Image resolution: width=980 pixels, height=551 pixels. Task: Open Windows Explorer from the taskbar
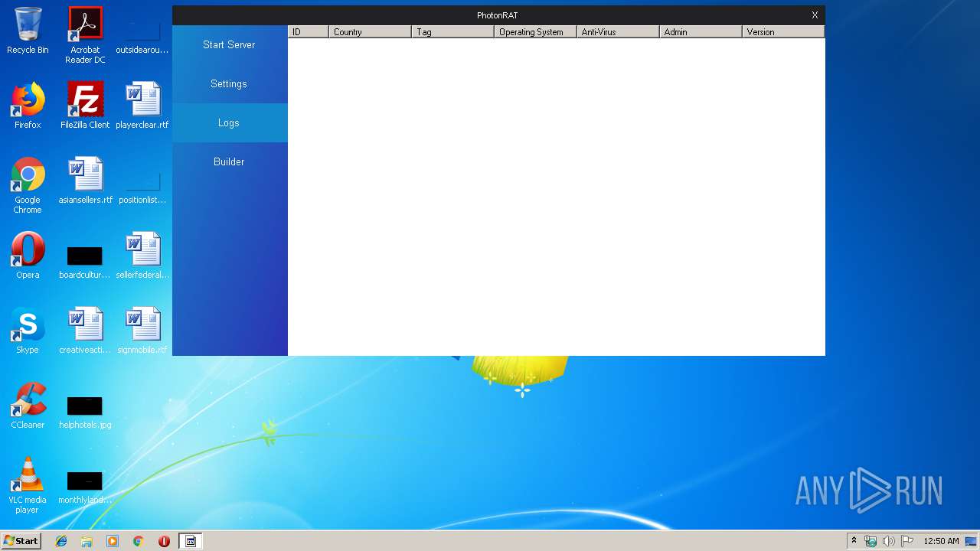pos(87,541)
